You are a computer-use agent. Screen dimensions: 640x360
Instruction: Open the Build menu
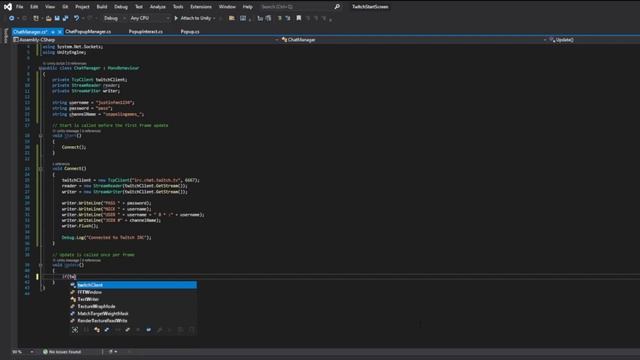[x=102, y=7]
